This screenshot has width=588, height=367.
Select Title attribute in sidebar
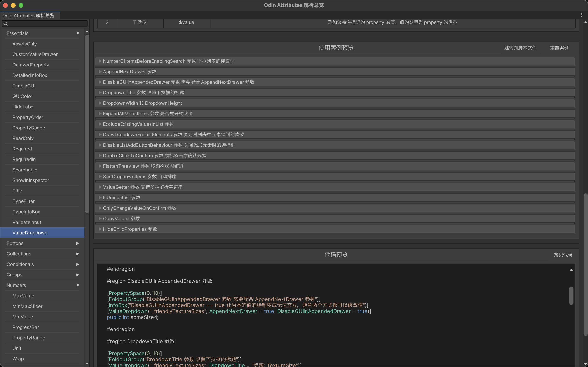click(x=42, y=191)
